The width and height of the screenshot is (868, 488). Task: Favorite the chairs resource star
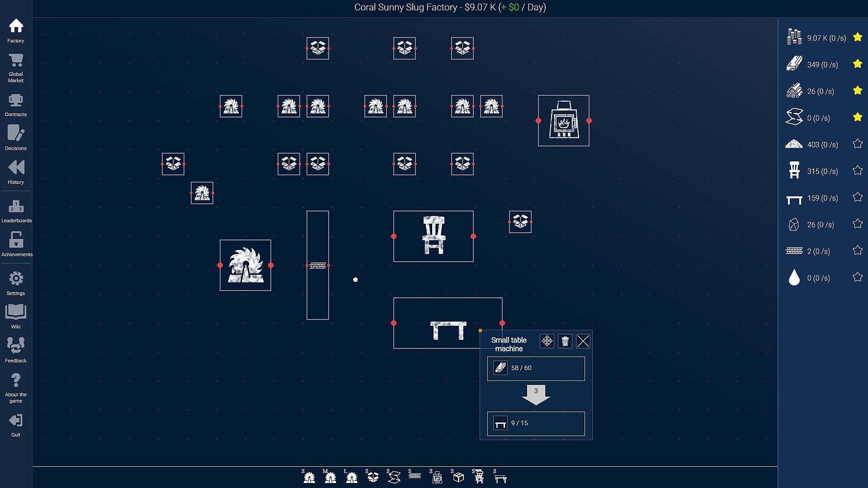coord(857,171)
